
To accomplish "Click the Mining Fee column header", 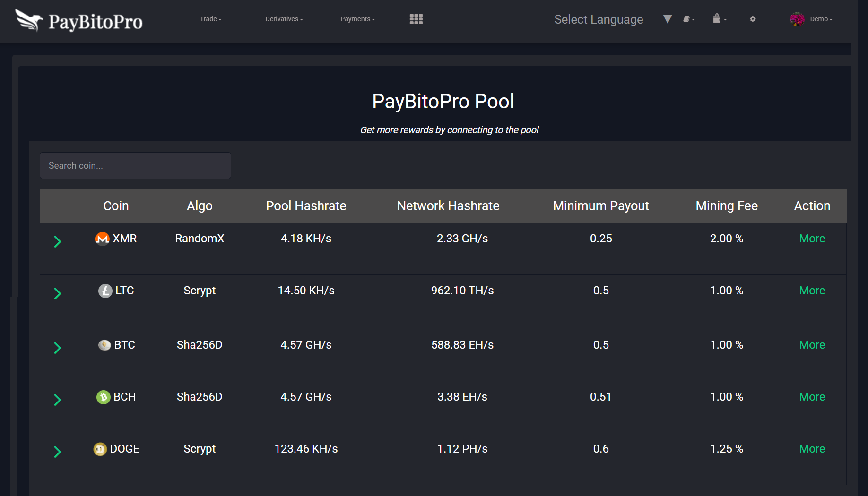I will [727, 206].
